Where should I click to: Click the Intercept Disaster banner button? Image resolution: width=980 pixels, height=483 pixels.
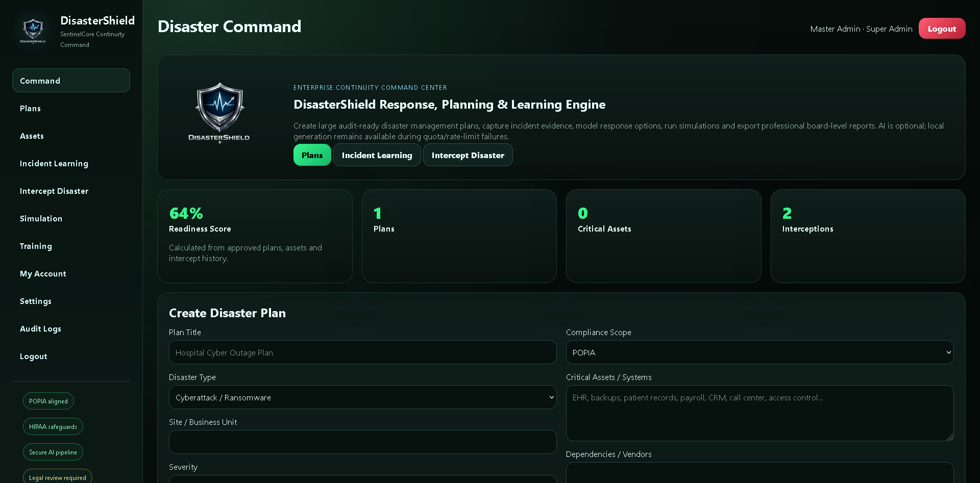tap(468, 155)
